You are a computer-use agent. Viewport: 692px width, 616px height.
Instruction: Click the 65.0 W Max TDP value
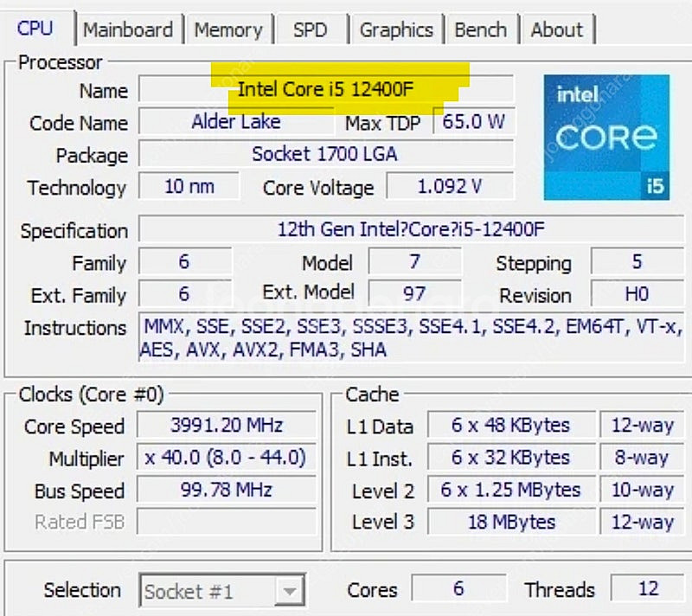[474, 121]
